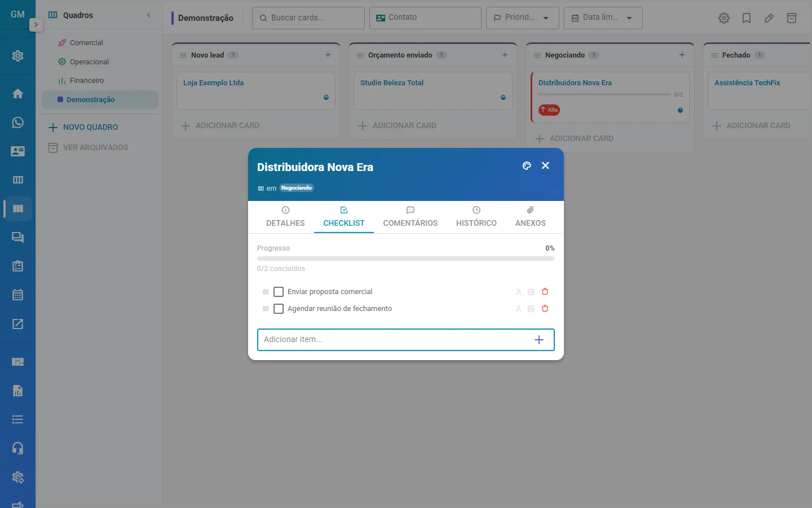
Task: Collapse the Quadros panel chevron
Action: 149,15
